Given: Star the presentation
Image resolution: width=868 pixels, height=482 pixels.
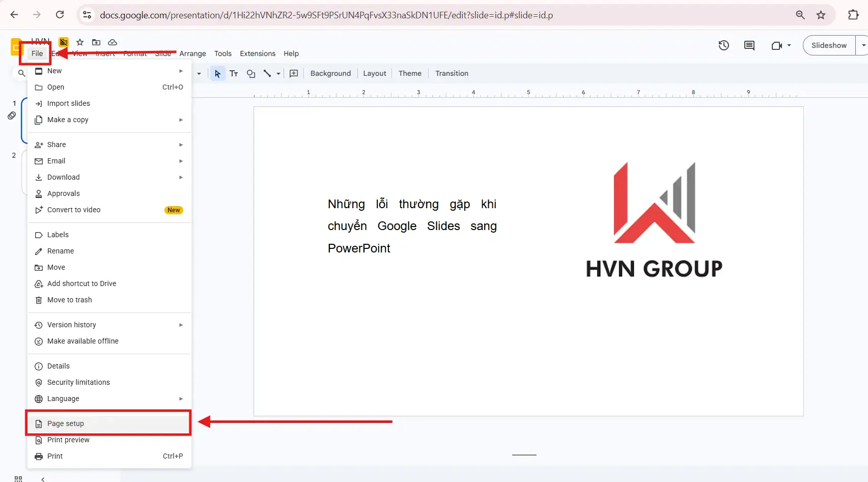Looking at the screenshot, I should pyautogui.click(x=79, y=43).
